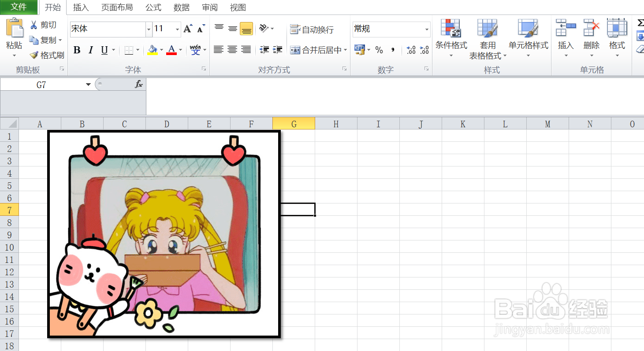Click the insert function fx icon
This screenshot has height=351, width=644.
139,85
